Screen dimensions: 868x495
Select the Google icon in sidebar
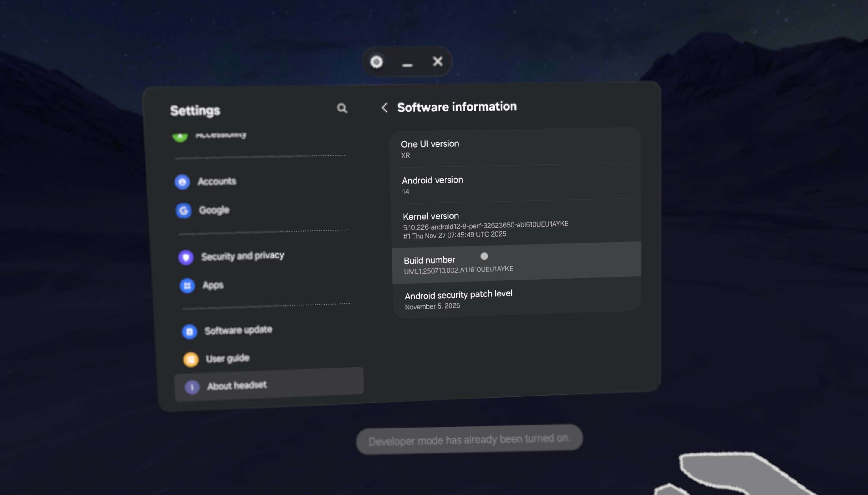tap(184, 211)
